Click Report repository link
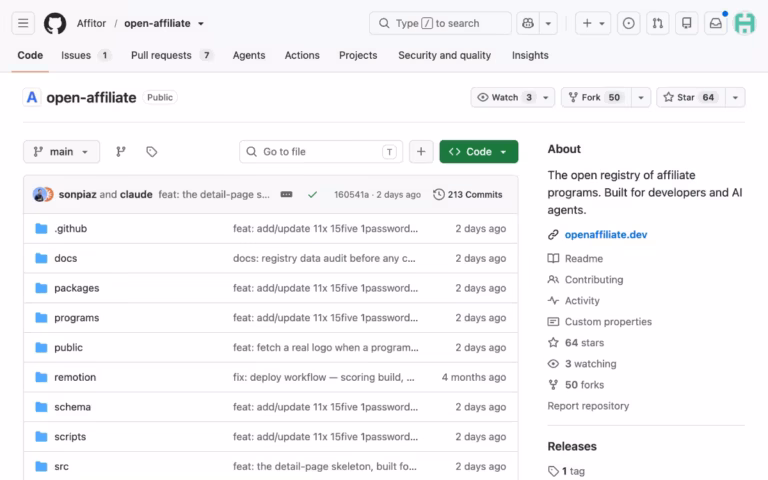Screen dimensions: 768x480 [588, 406]
